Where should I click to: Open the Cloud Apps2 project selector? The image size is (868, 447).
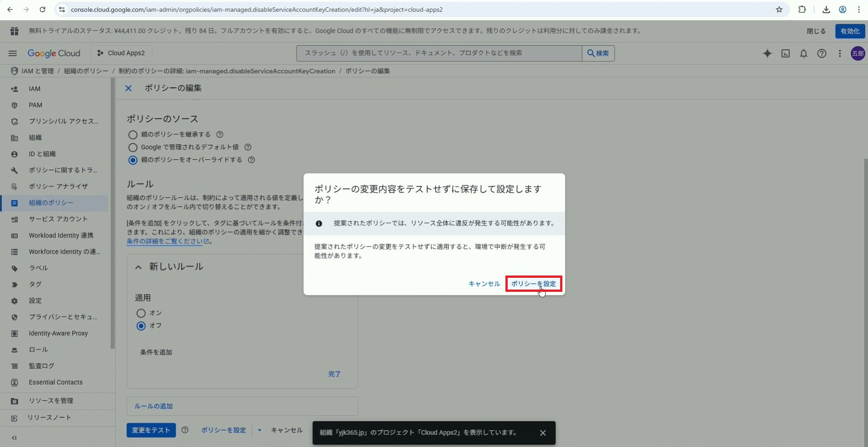(121, 53)
